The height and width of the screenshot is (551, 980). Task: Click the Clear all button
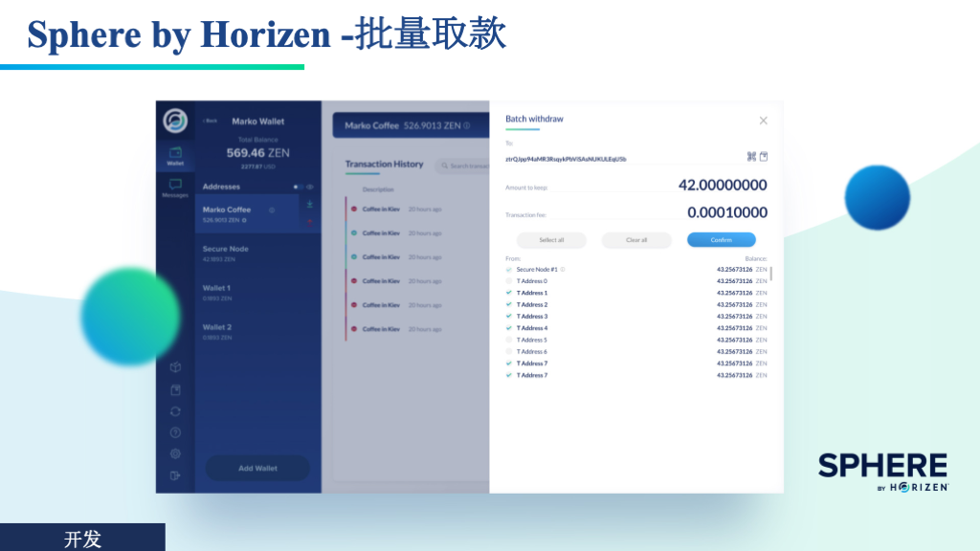[x=636, y=240]
